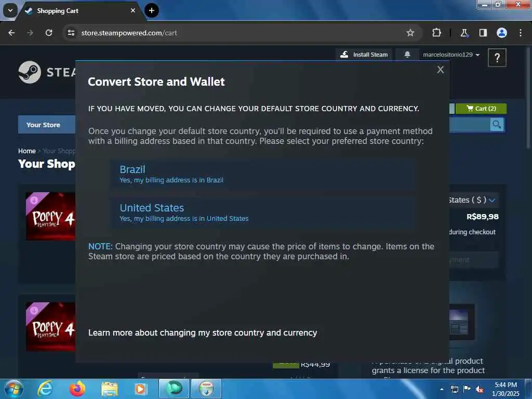Launch Firefox from taskbar

tap(77, 389)
